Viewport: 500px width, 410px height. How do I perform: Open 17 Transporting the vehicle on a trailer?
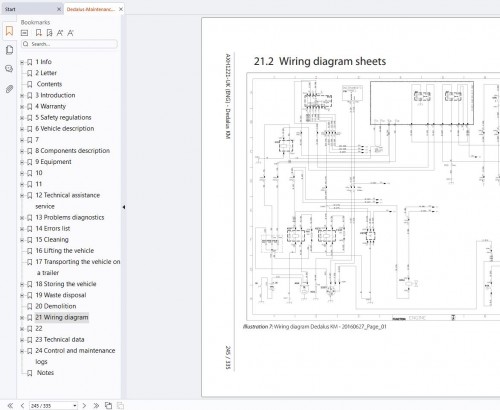78,267
